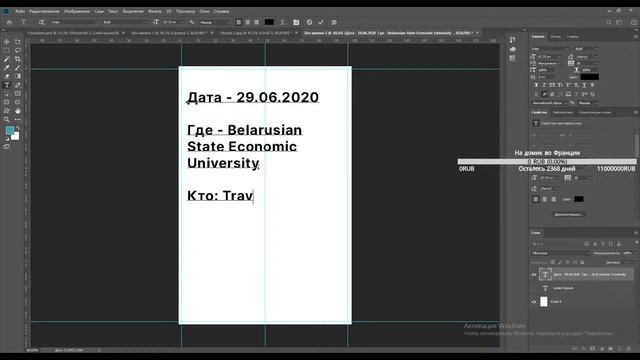Image resolution: width=640 pixels, height=360 pixels.
Task: Toggle Faux Italic in Character panel
Action: pos(544,85)
